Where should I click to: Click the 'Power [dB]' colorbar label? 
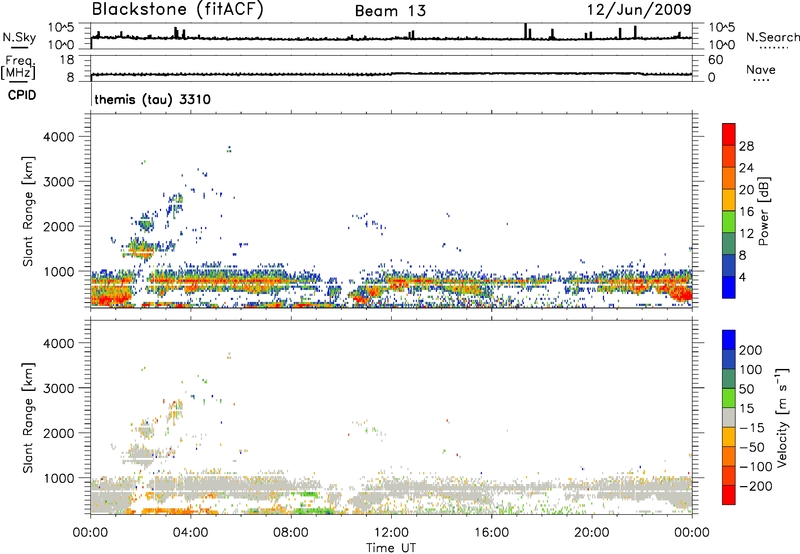pos(763,211)
